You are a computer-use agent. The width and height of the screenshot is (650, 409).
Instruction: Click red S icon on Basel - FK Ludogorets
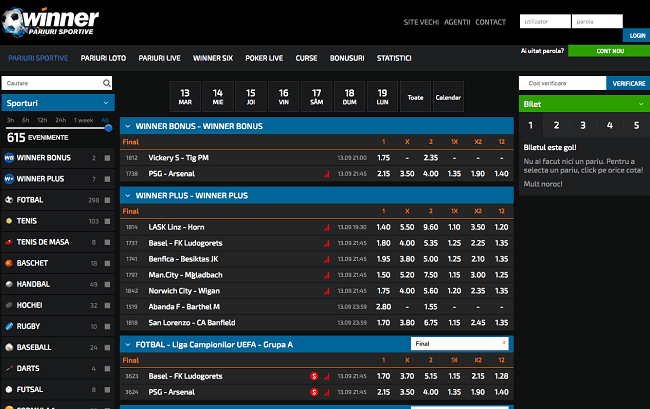(314, 376)
